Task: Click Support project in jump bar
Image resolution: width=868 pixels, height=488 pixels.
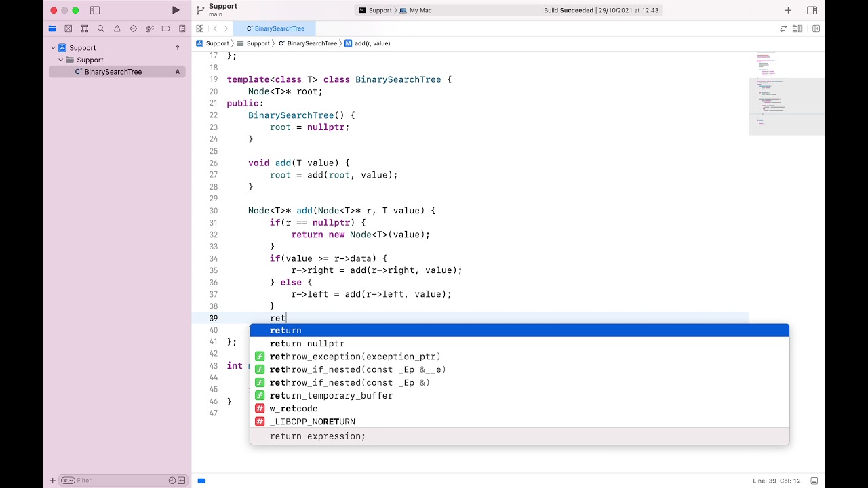Action: click(213, 43)
